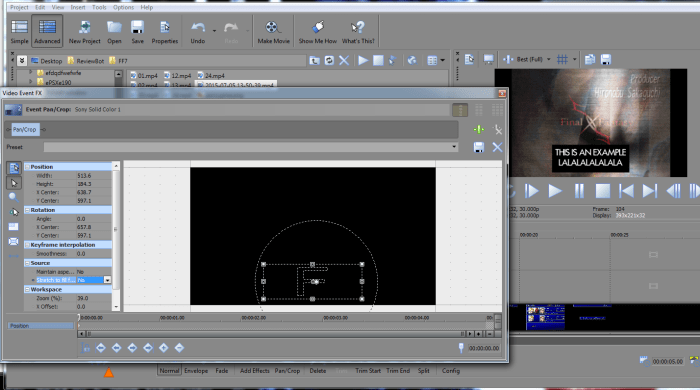700x390 pixels.
Task: Toggle Lock Aspect Ratio button
Action: click(14, 227)
